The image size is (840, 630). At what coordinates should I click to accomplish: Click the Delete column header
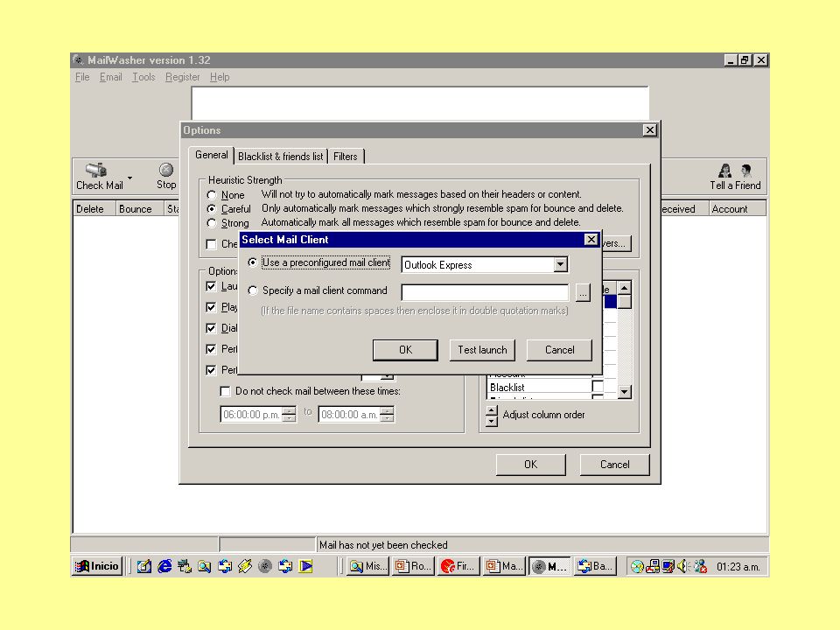(x=94, y=209)
